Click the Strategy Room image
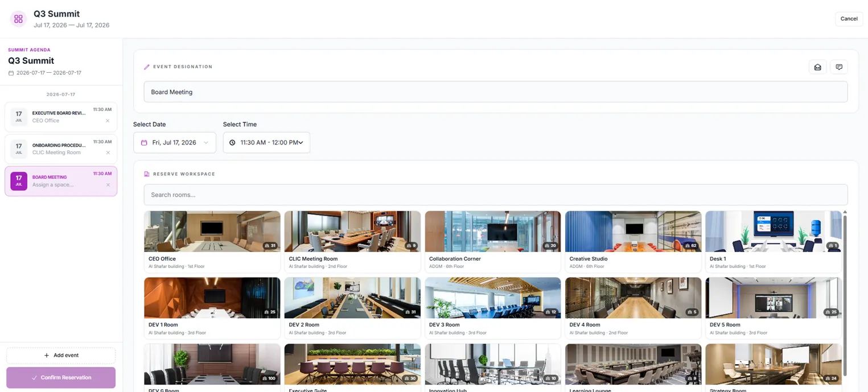 tap(774, 364)
